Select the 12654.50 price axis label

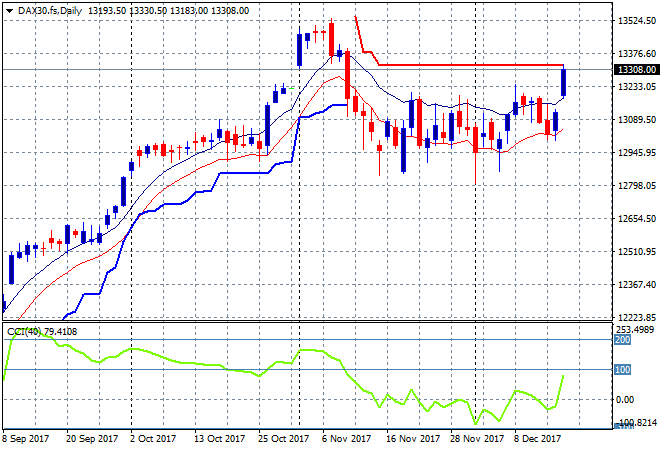tap(637, 218)
